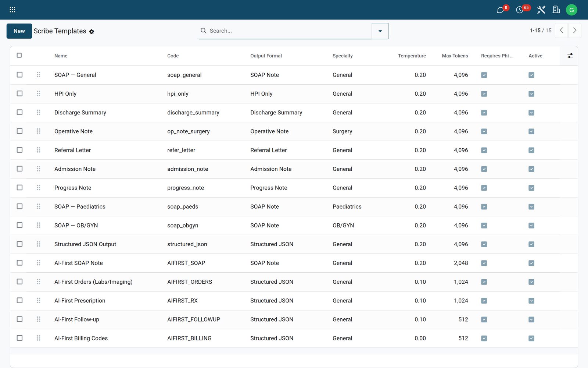Click the op_note_surgery code cell

pos(189,131)
